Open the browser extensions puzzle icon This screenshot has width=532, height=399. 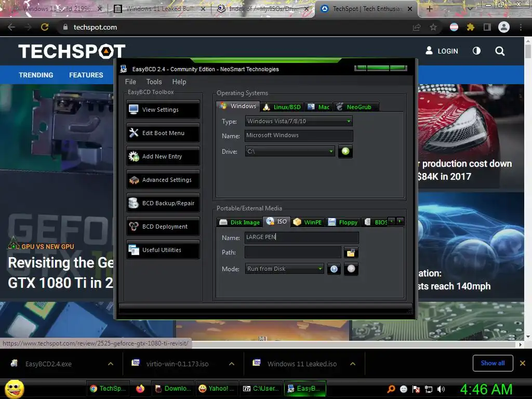point(470,27)
